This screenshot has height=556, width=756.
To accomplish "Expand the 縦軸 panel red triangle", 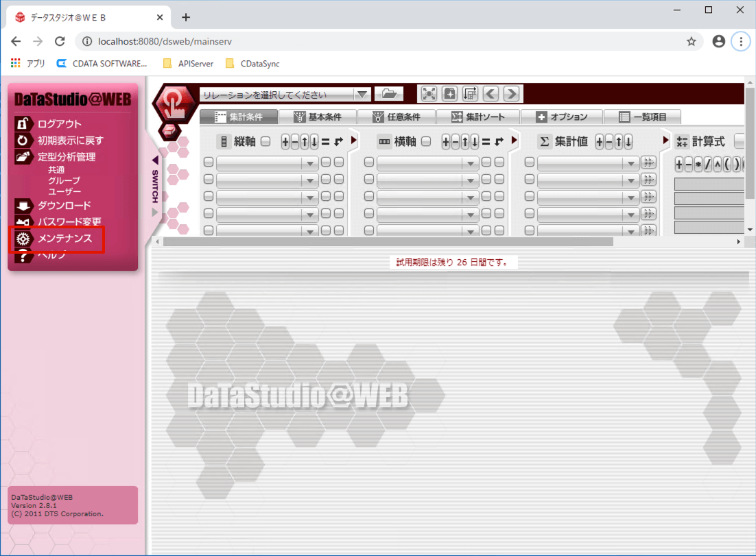I will (354, 141).
